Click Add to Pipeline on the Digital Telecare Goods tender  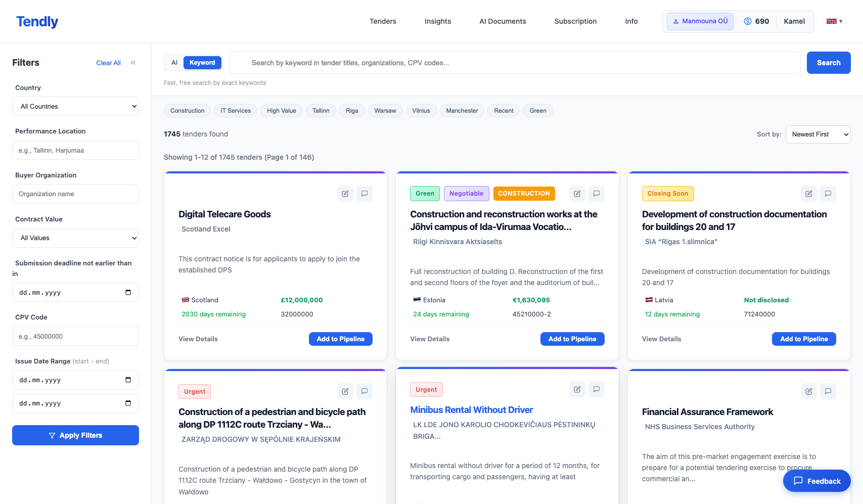[340, 339]
